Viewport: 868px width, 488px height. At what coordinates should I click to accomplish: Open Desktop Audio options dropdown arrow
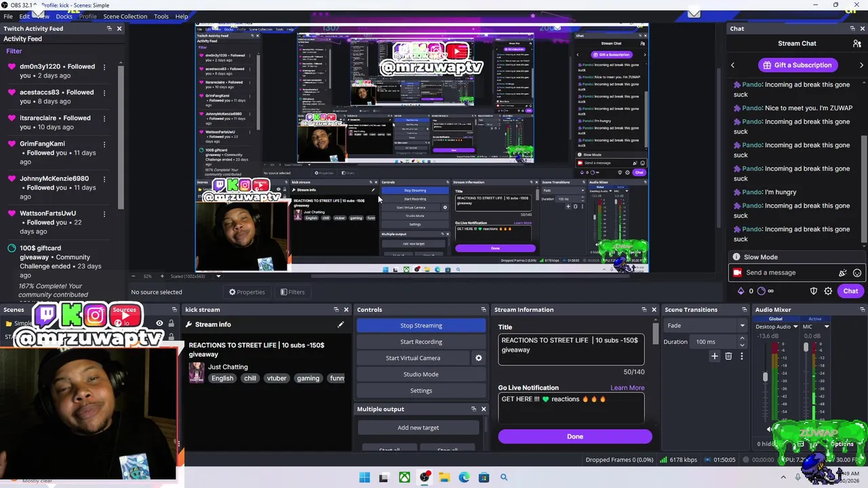click(795, 327)
